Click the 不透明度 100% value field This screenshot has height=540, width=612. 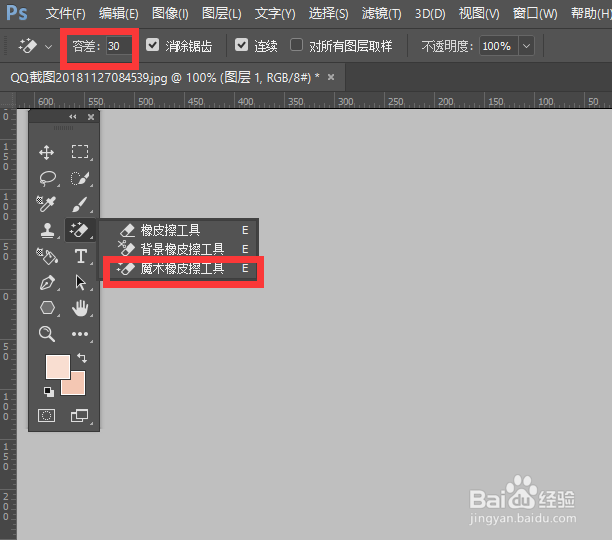[499, 46]
